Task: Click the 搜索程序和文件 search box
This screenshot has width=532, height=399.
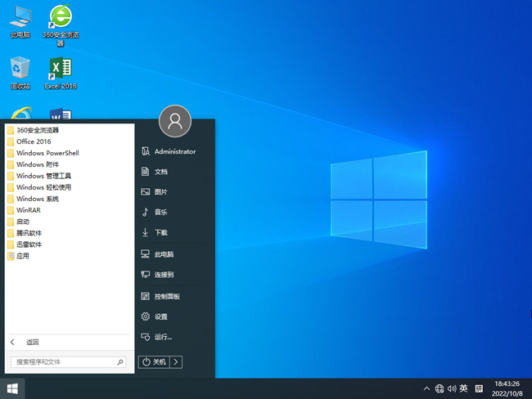Action: pyautogui.click(x=69, y=362)
